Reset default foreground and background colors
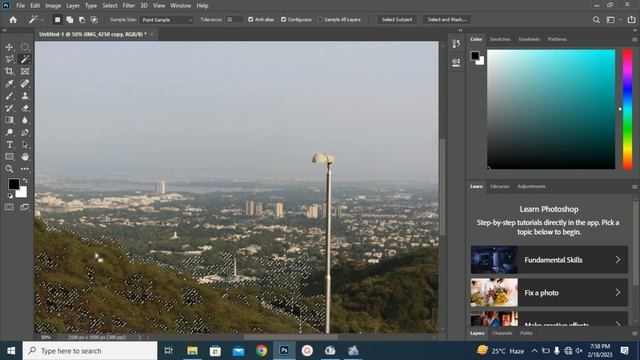Screen dimensions: 640x360 [x=10, y=196]
